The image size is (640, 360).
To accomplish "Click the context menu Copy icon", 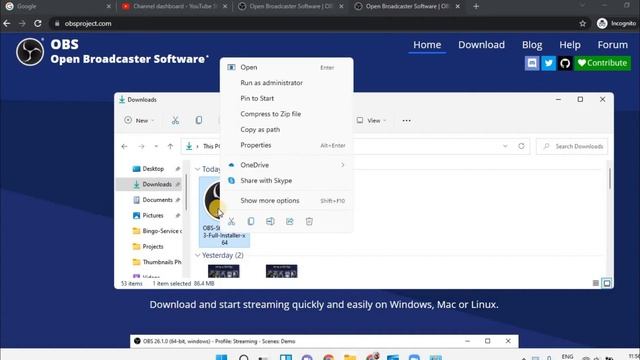I will point(251,221).
